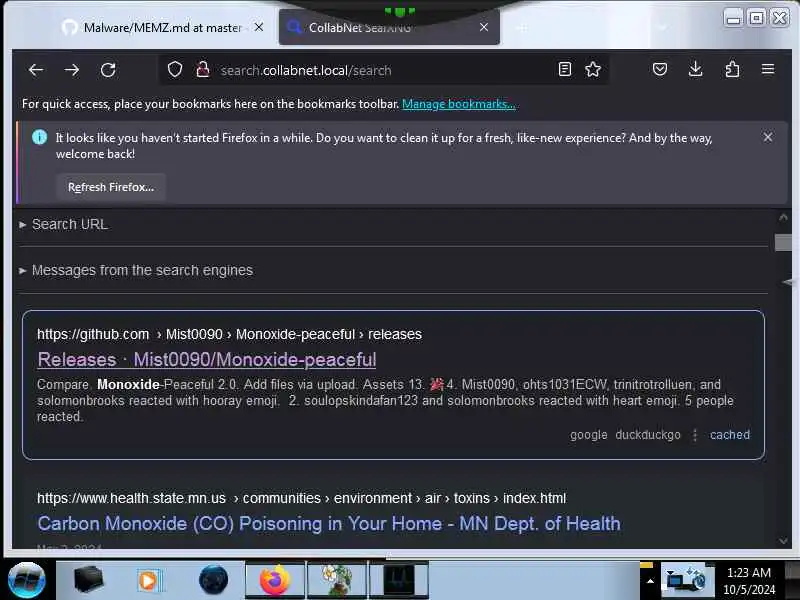Open Carbon Monoxide Poisoning MN Dept. result

tap(329, 523)
